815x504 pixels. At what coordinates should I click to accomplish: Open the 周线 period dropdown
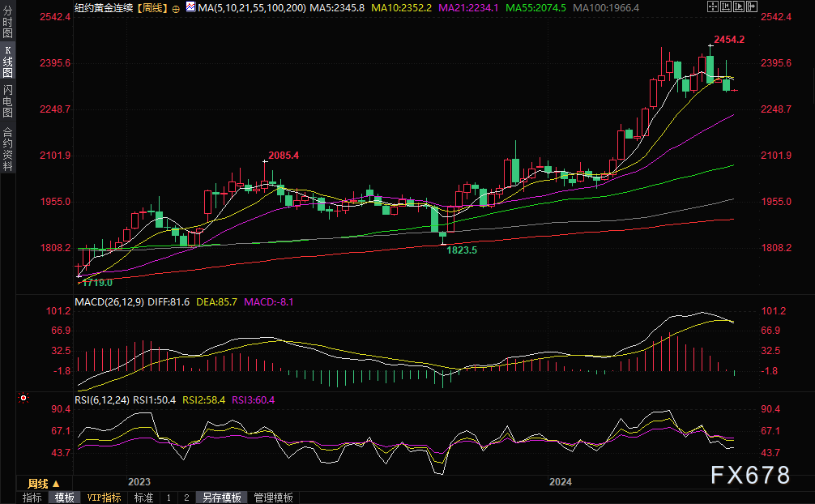[44, 482]
